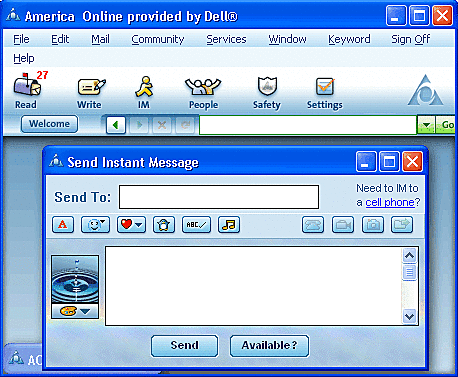The image size is (458, 377).
Task: Open the Read mail icon
Action: (x=27, y=90)
